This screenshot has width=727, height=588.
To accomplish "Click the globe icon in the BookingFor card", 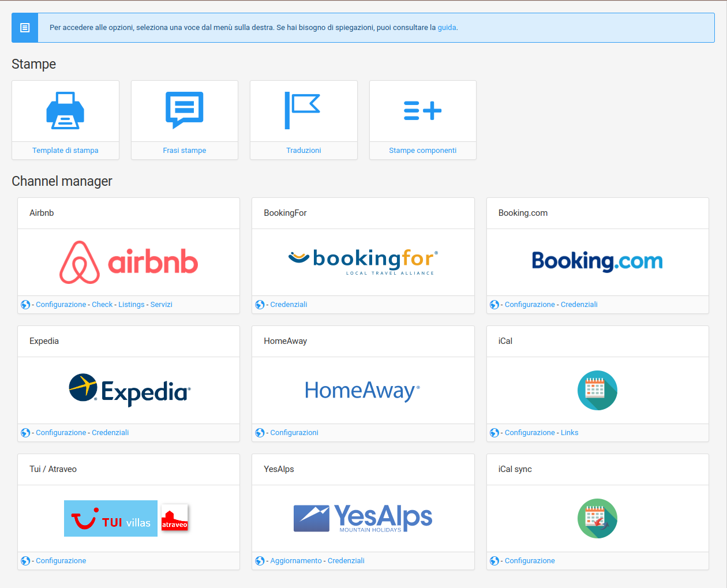I will 260,305.
